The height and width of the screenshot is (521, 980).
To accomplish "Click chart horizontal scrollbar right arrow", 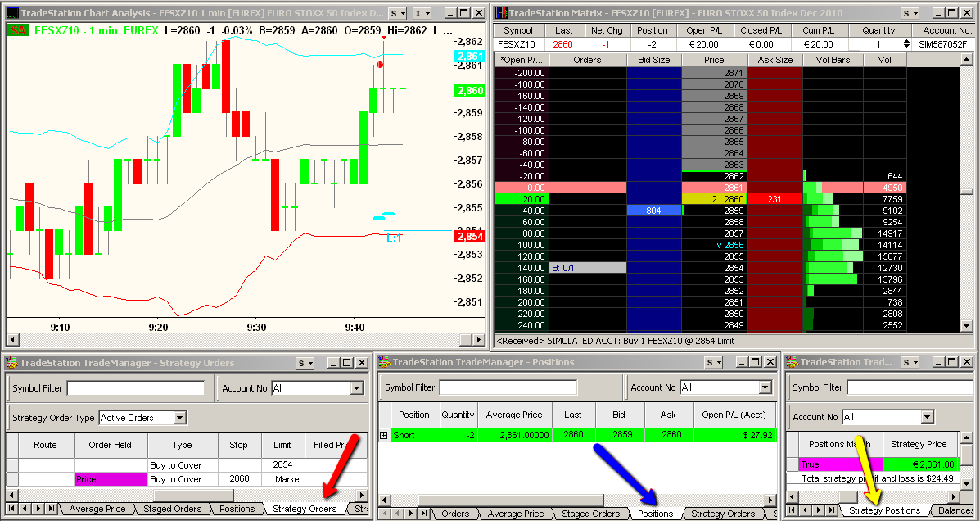I will [x=479, y=340].
